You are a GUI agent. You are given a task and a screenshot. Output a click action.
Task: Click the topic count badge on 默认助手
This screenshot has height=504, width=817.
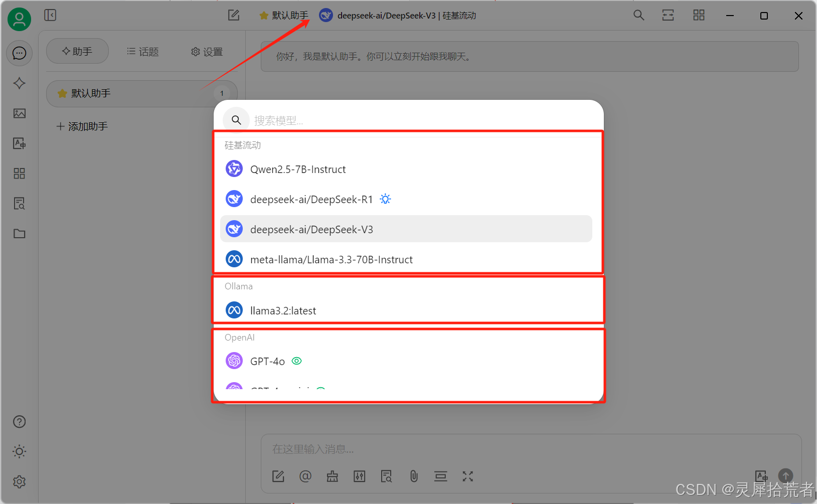coord(222,94)
